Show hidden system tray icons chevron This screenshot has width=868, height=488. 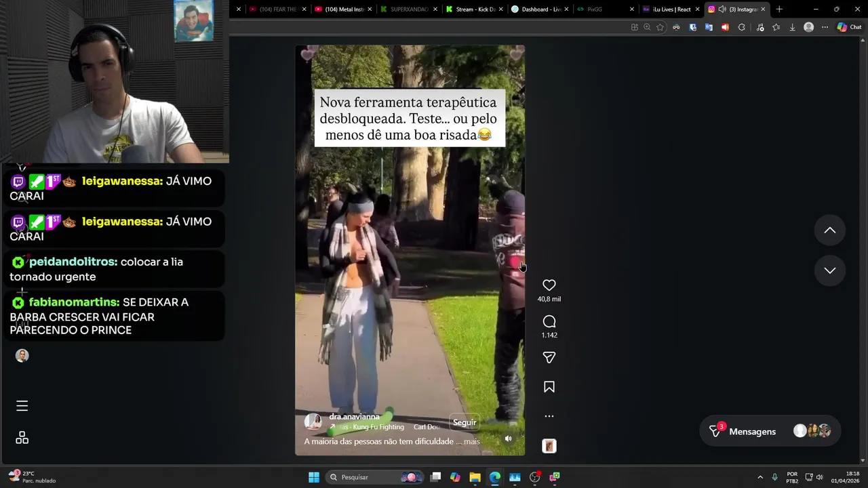point(760,477)
